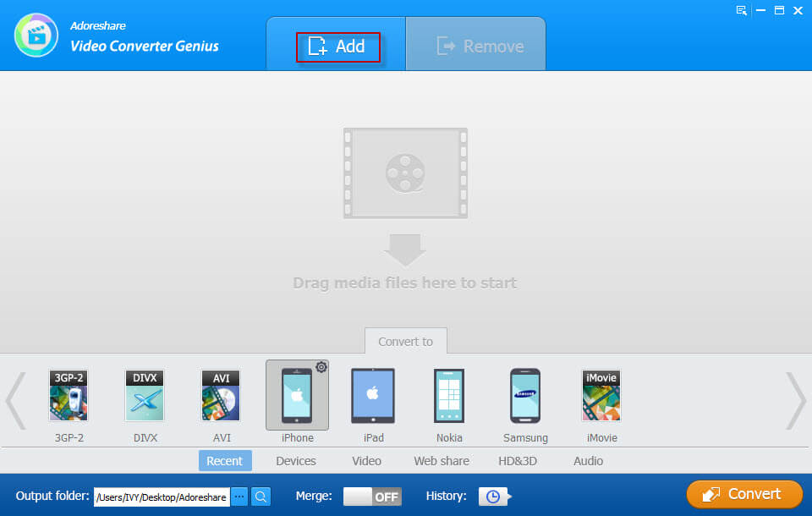
Task: Click the Add files button
Action: (x=337, y=47)
